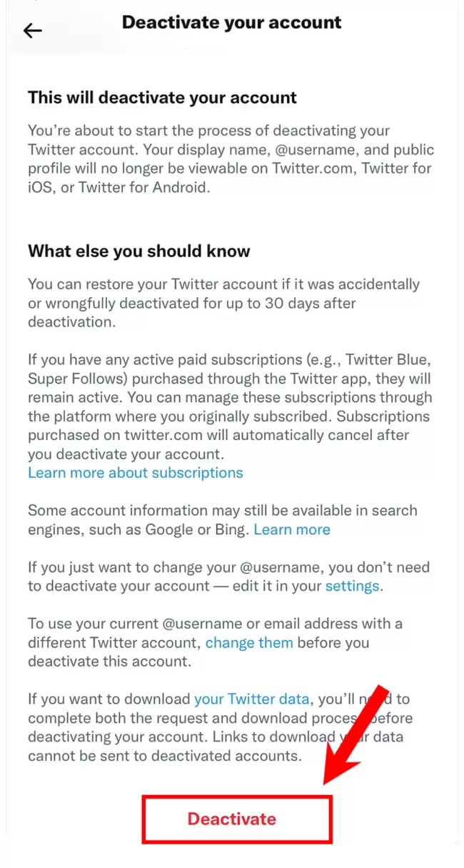Select the This will deactivate your account heading
The height and width of the screenshot is (868, 464).
162,98
